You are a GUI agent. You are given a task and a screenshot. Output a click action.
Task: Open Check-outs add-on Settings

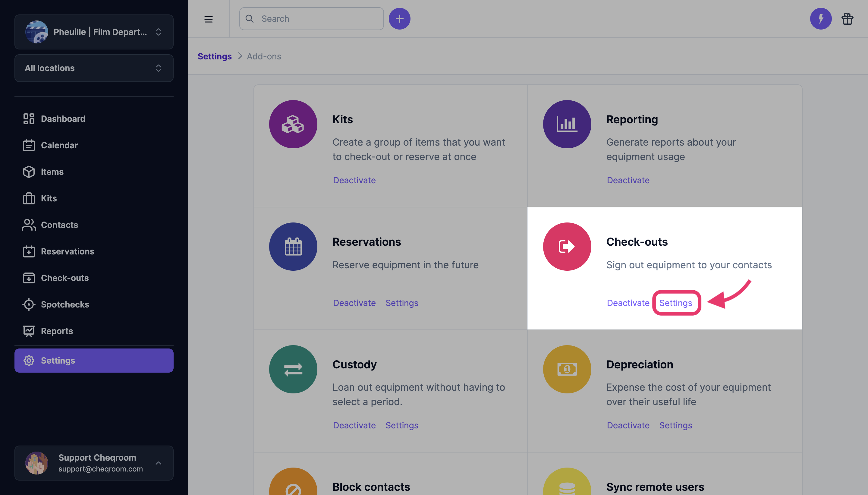click(676, 303)
